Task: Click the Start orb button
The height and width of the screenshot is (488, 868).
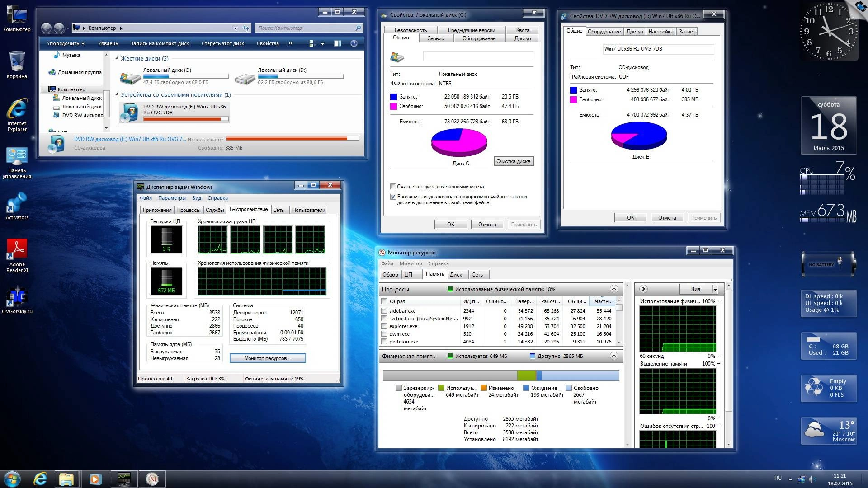Action: 12,479
